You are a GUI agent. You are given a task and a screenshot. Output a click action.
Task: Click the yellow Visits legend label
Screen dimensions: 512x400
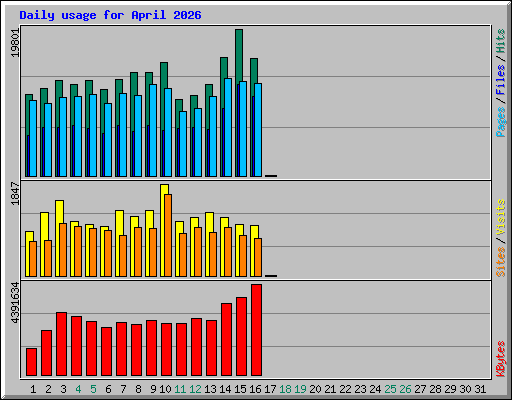pyautogui.click(x=501, y=217)
